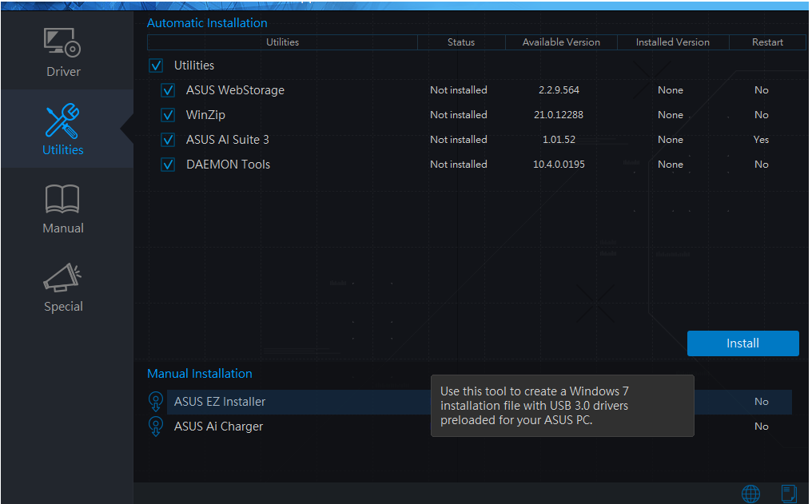Image resolution: width=812 pixels, height=504 pixels.
Task: Click version 1.01.52 cell
Action: [x=559, y=140]
